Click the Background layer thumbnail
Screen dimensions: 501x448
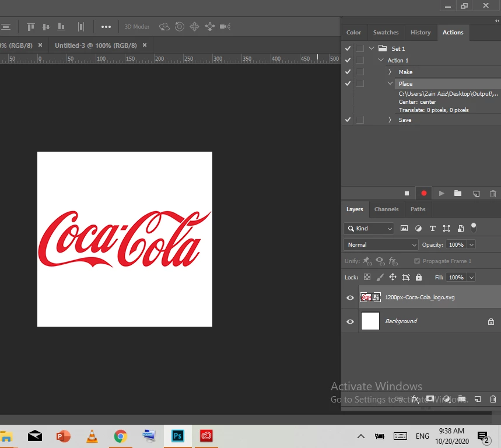[x=370, y=321]
